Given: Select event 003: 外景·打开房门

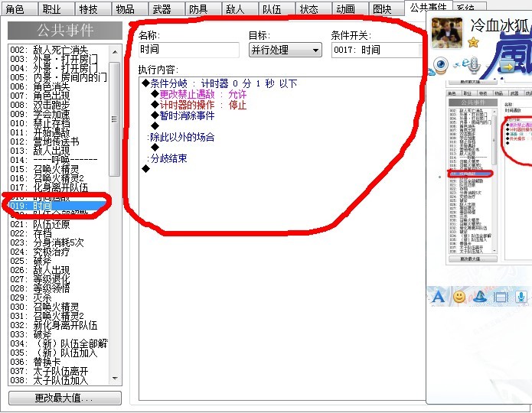Looking at the screenshot, I should point(59,60).
